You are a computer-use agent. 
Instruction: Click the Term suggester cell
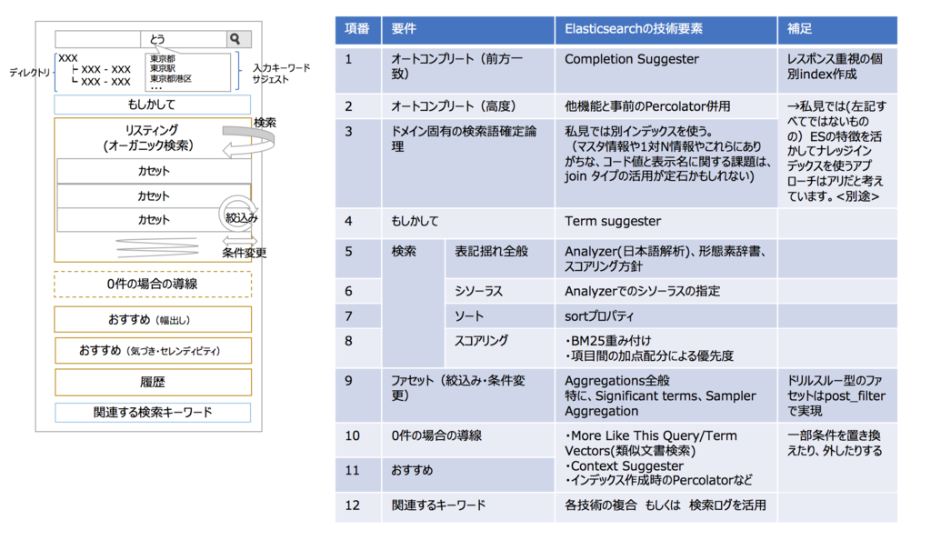[x=666, y=224]
